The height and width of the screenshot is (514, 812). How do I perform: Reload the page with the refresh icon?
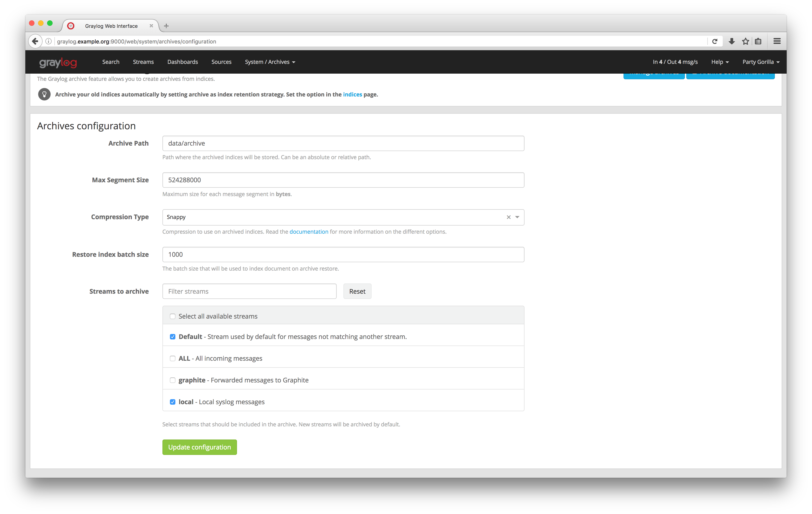click(714, 41)
